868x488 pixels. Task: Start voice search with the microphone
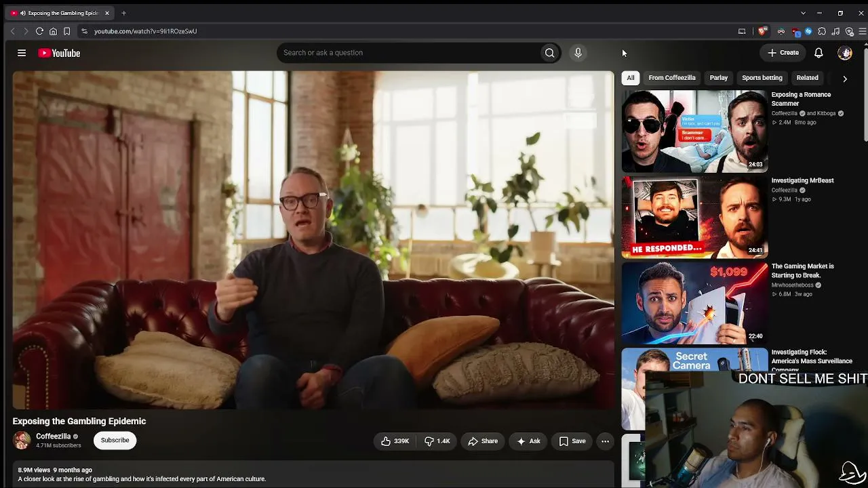[578, 53]
